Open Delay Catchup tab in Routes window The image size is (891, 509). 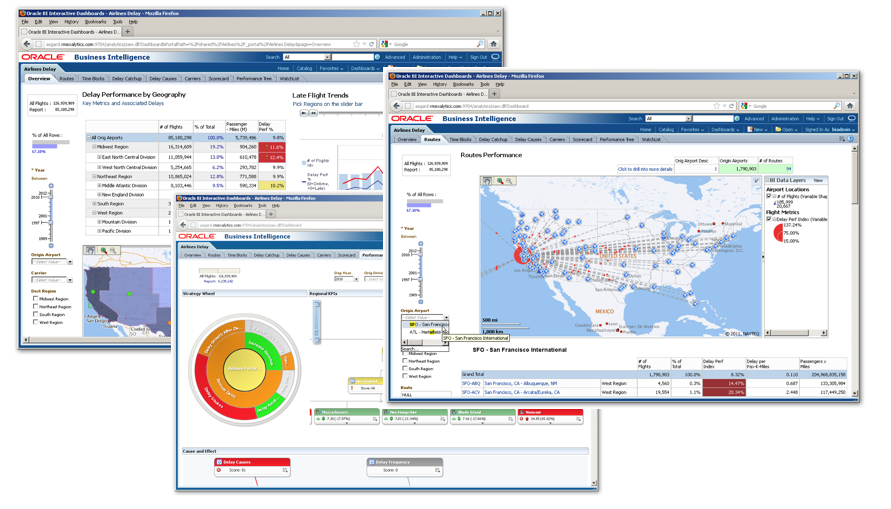click(x=493, y=139)
